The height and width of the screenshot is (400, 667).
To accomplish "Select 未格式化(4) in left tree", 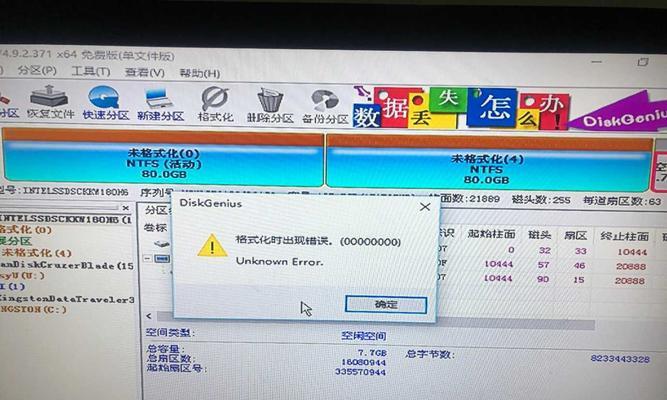I will tap(37, 253).
